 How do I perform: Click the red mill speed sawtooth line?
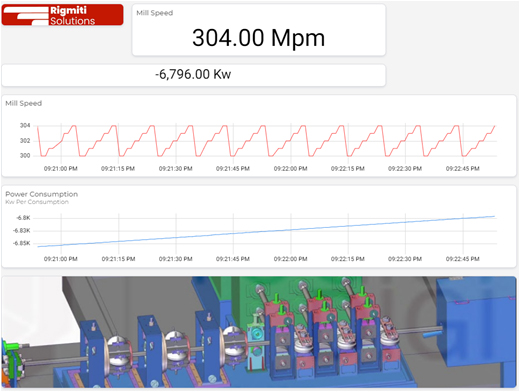[267, 141]
